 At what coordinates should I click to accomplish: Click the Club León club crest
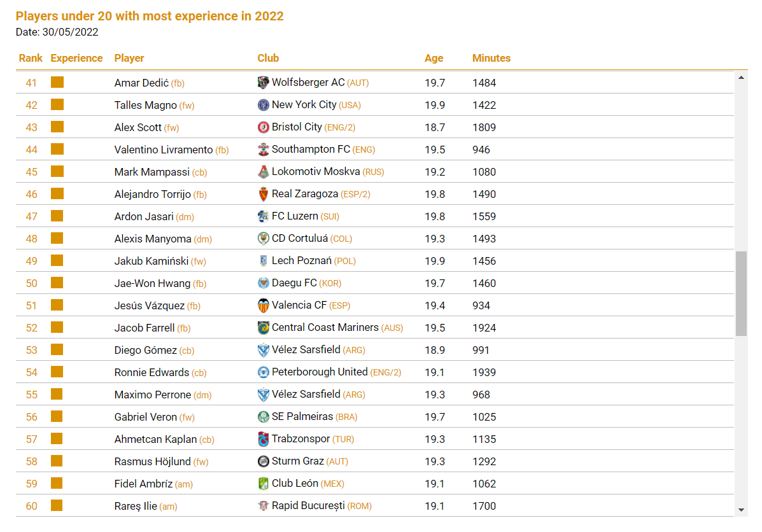click(263, 484)
